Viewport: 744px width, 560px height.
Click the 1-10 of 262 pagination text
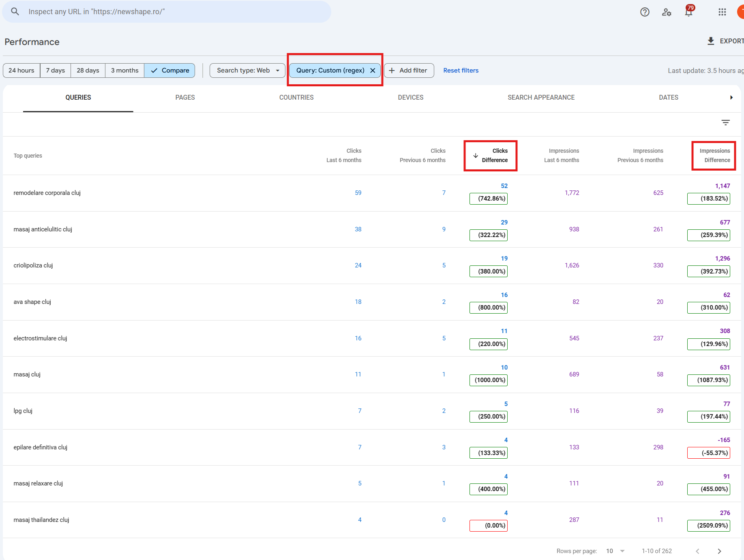coord(657,551)
